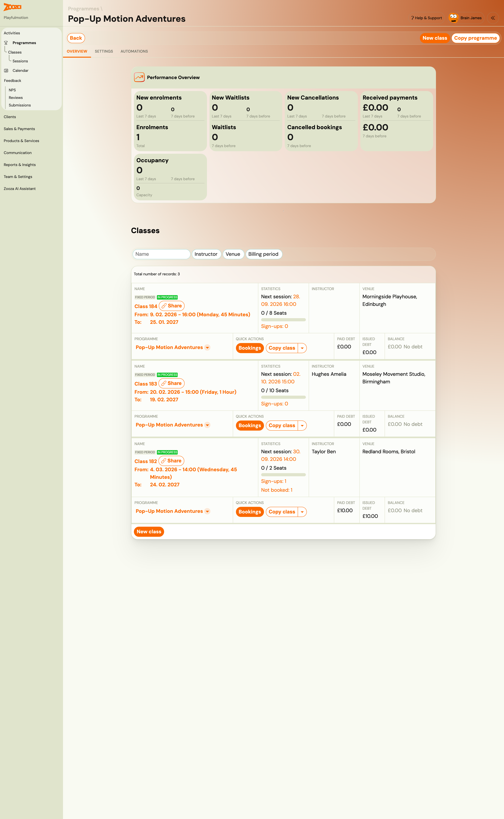Click Programmes breadcrumb link

[84, 9]
